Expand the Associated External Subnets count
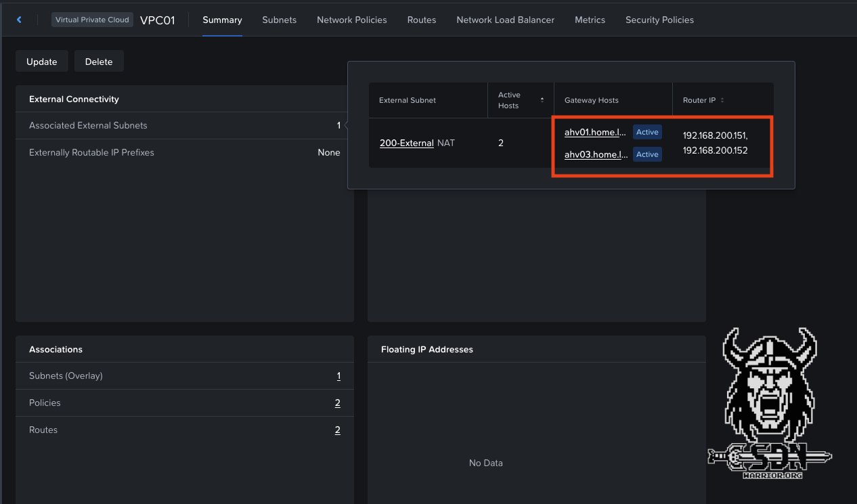Image resolution: width=857 pixels, height=504 pixels. coord(338,125)
